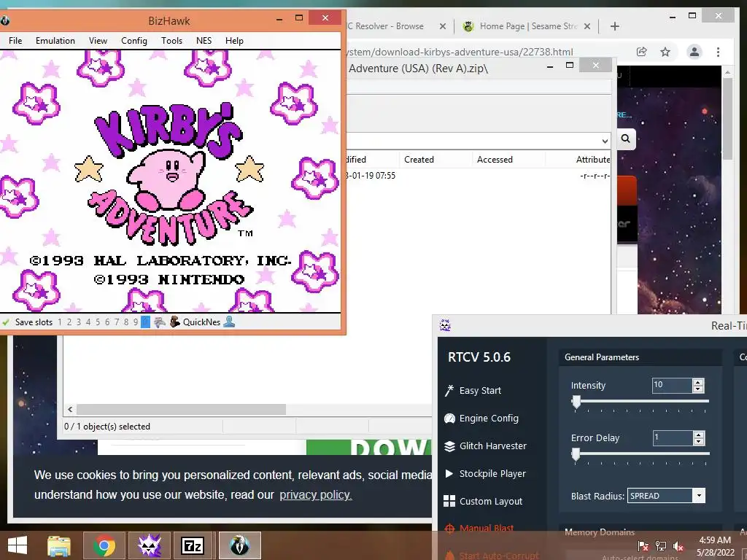Sort by Attributes column in 7-Zip
747x560 pixels.
tap(578, 160)
